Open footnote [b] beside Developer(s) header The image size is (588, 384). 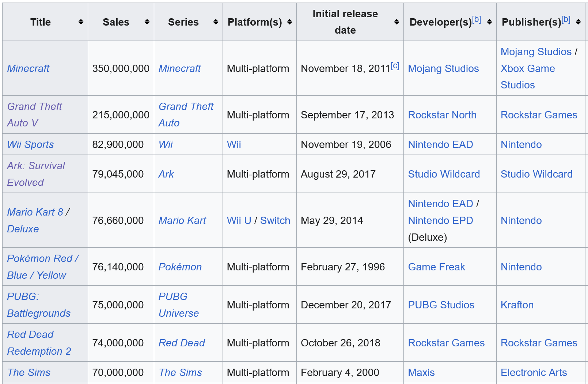tap(477, 19)
